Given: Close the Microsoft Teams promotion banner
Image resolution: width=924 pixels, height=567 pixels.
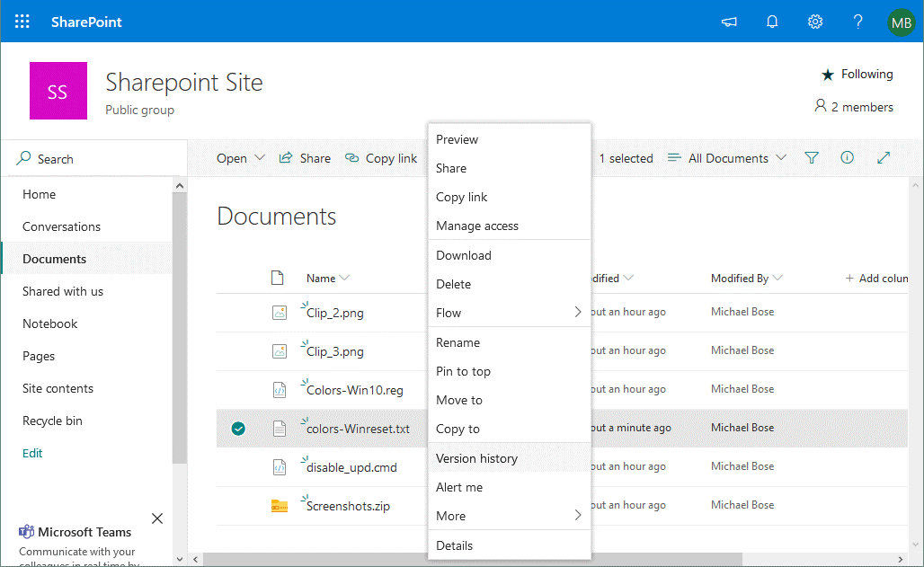Looking at the screenshot, I should [157, 518].
